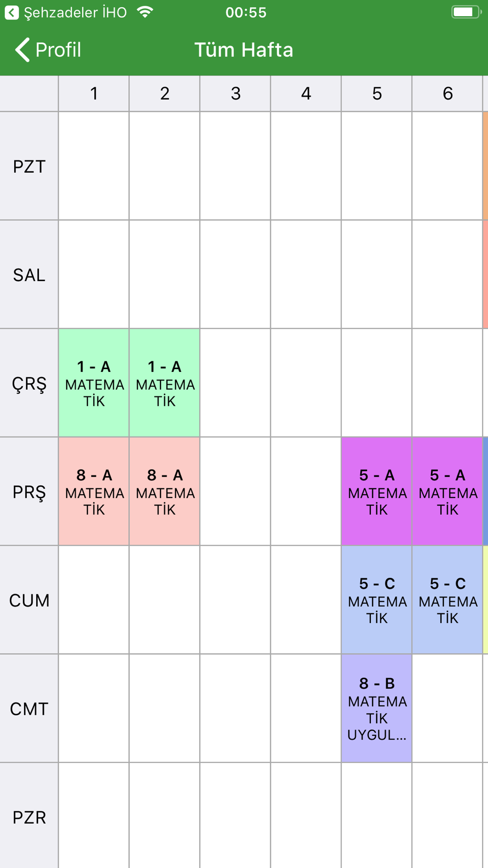Select PZT day row header
Image resolution: width=488 pixels, height=868 pixels.
(29, 166)
